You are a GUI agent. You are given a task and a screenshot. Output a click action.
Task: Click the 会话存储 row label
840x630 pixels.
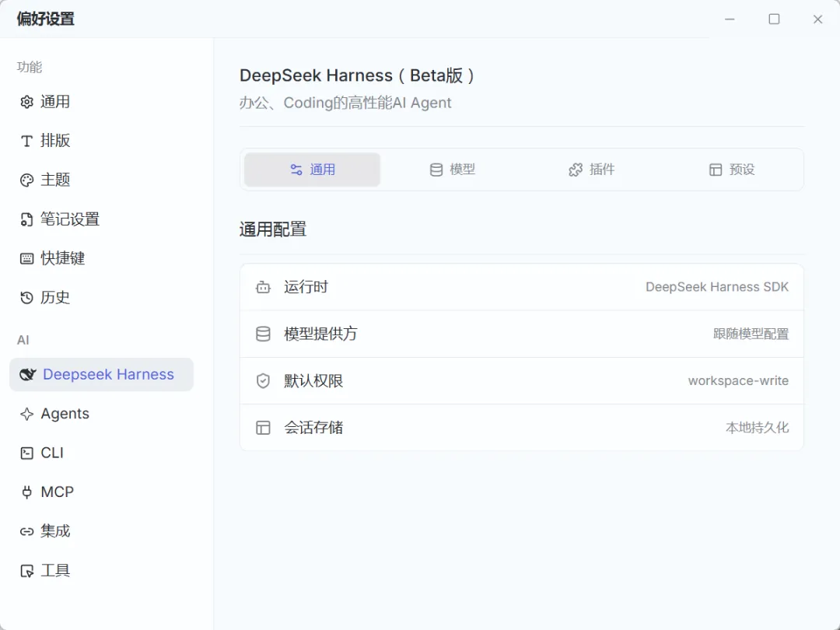(x=313, y=428)
